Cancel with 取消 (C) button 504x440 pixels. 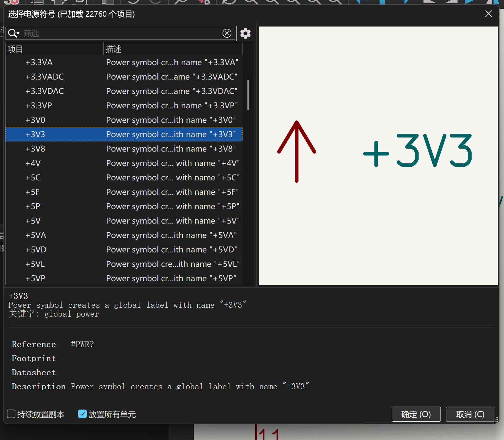470,414
